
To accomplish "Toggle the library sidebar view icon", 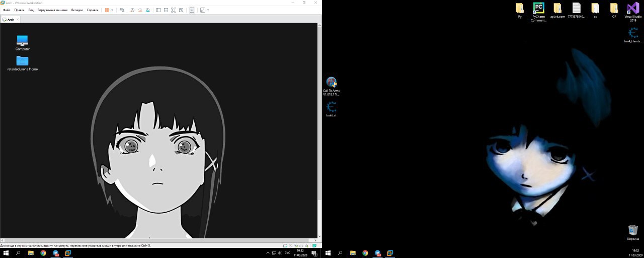I will point(158,10).
